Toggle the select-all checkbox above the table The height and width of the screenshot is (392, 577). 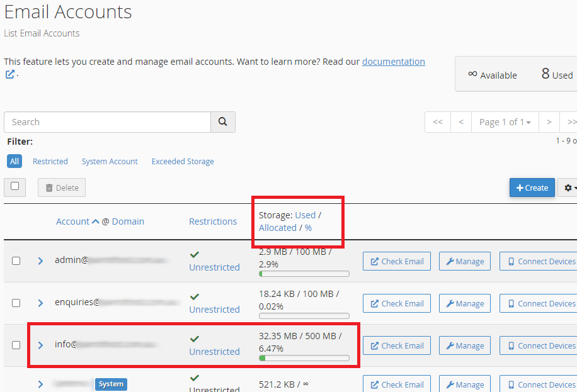[x=15, y=187]
